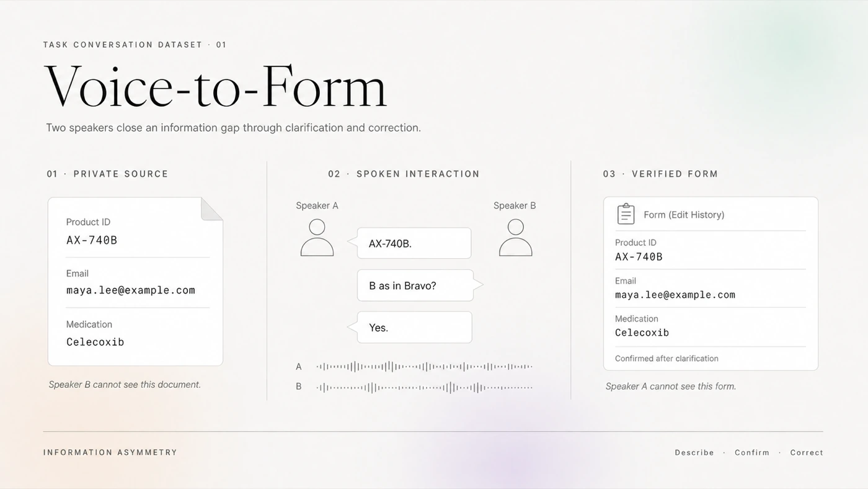Click the 'Speaker B' label
868x489 pixels.
[x=515, y=205]
